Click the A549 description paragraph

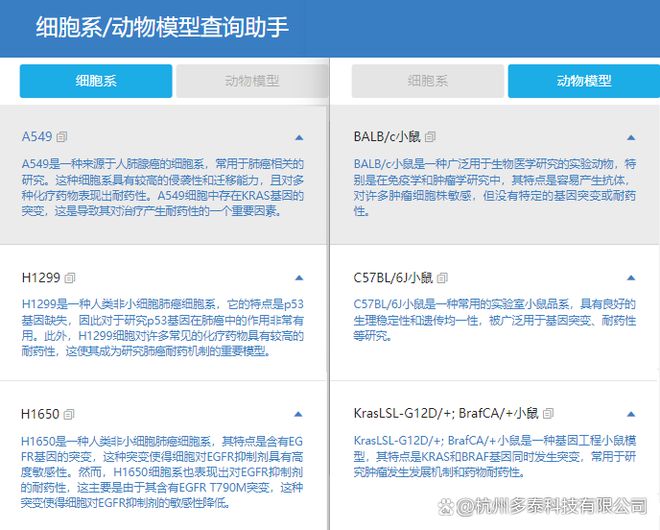pos(162,187)
